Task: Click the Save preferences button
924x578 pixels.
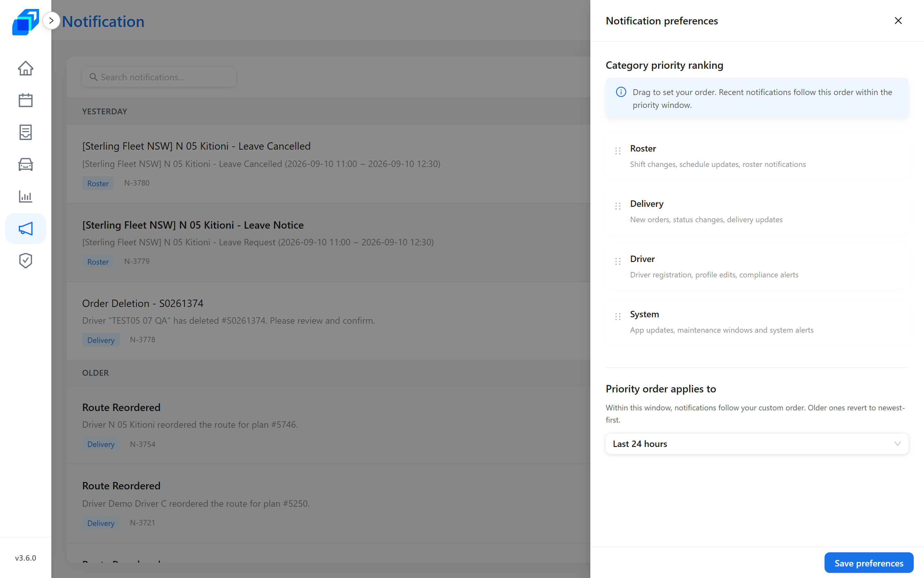Action: click(x=868, y=563)
